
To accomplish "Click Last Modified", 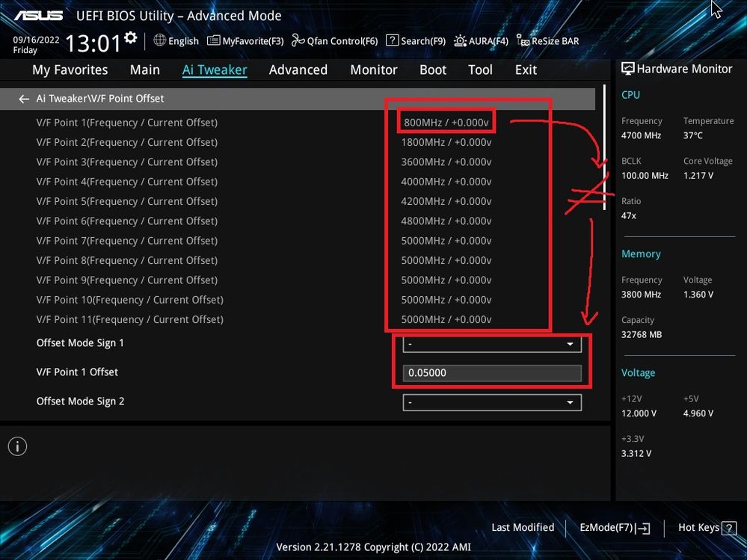I will pos(523,528).
